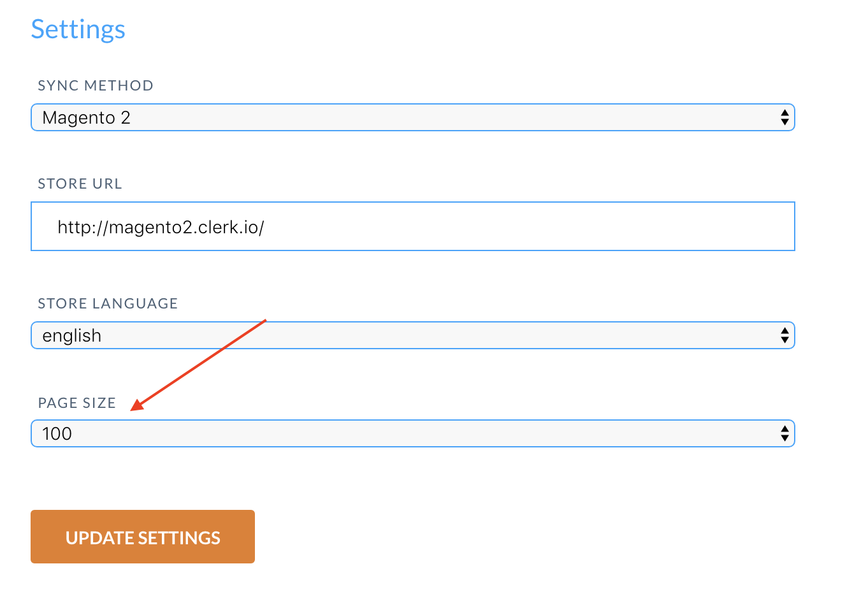This screenshot has width=868, height=594.
Task: Click the STORE URL label
Action: coord(80,184)
